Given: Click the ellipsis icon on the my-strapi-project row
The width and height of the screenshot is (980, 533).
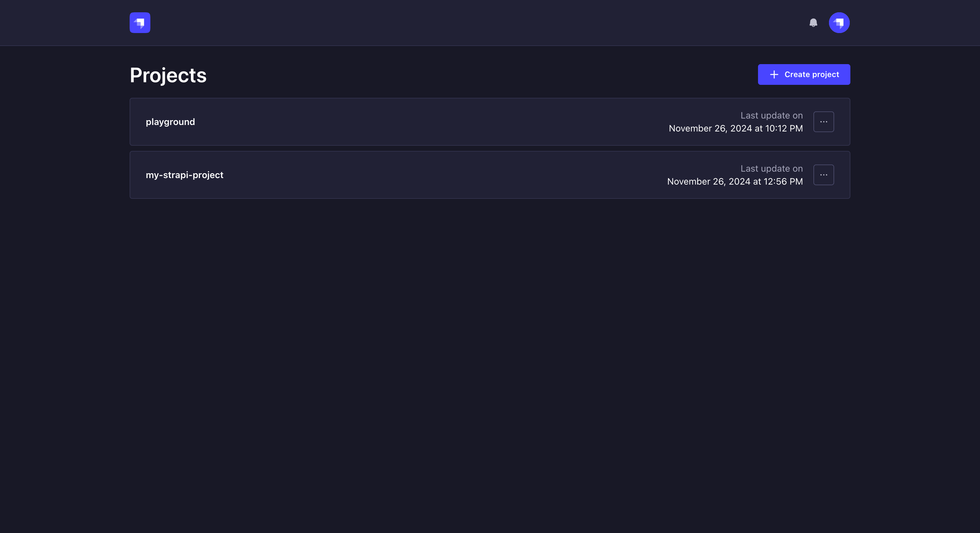Looking at the screenshot, I should tap(824, 175).
